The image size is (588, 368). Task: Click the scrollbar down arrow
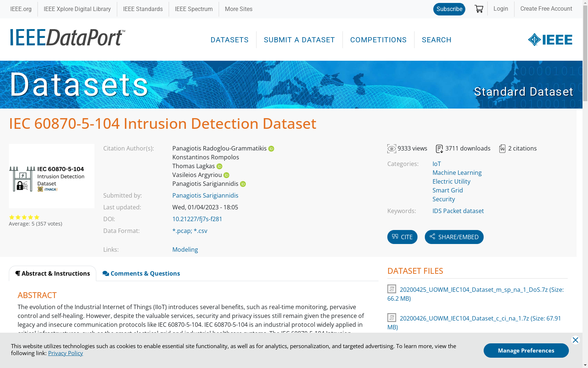[585, 365]
